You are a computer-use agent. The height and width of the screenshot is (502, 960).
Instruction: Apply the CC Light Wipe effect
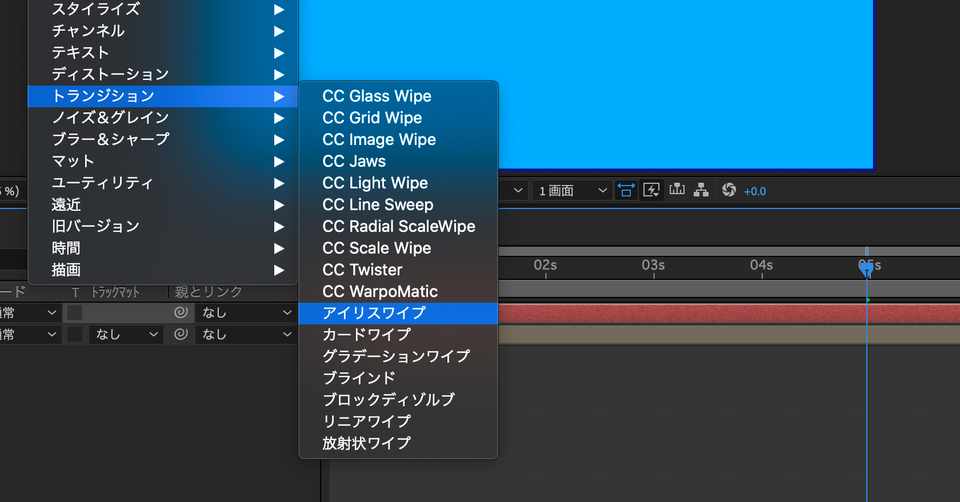(x=399, y=183)
